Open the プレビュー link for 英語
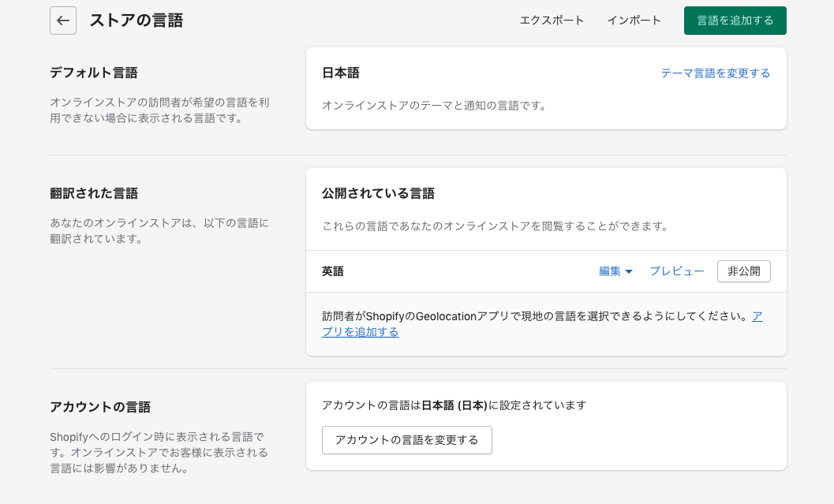Viewport: 834px width, 504px height. 676,271
